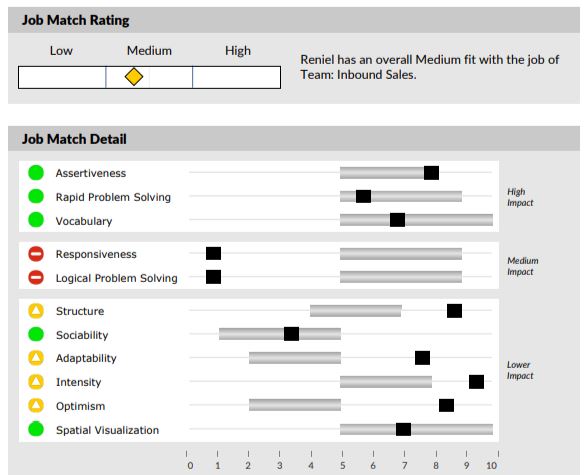Click the green dot for Spatial Visualization

point(36,429)
